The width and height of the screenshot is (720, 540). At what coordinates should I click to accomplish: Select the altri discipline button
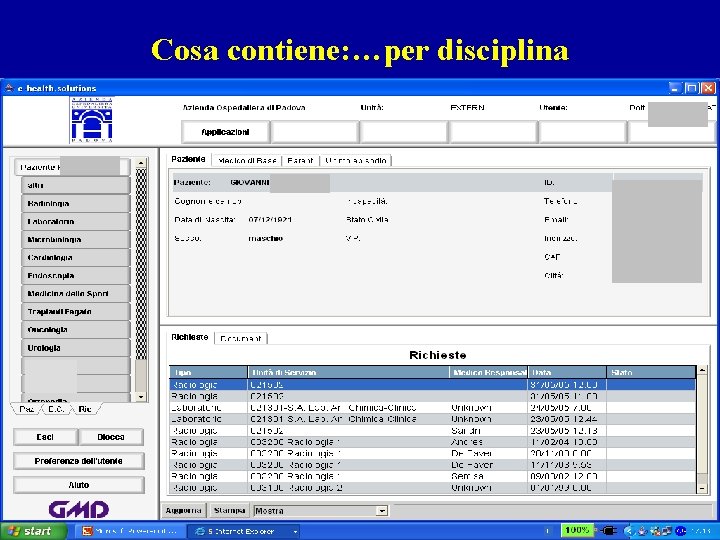tap(76, 186)
